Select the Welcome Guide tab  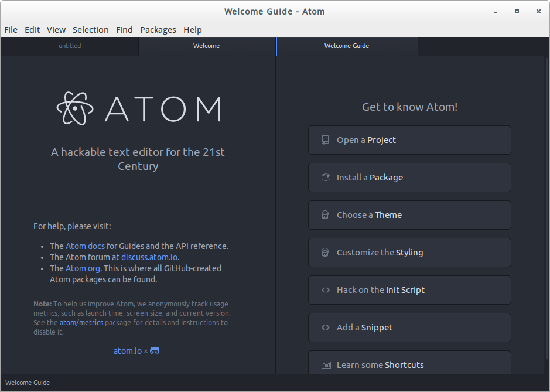(347, 46)
